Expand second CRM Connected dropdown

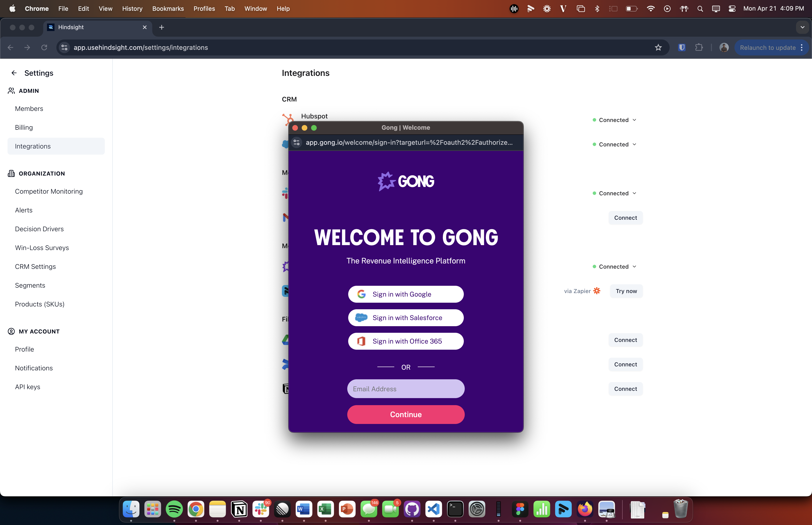pyautogui.click(x=614, y=145)
